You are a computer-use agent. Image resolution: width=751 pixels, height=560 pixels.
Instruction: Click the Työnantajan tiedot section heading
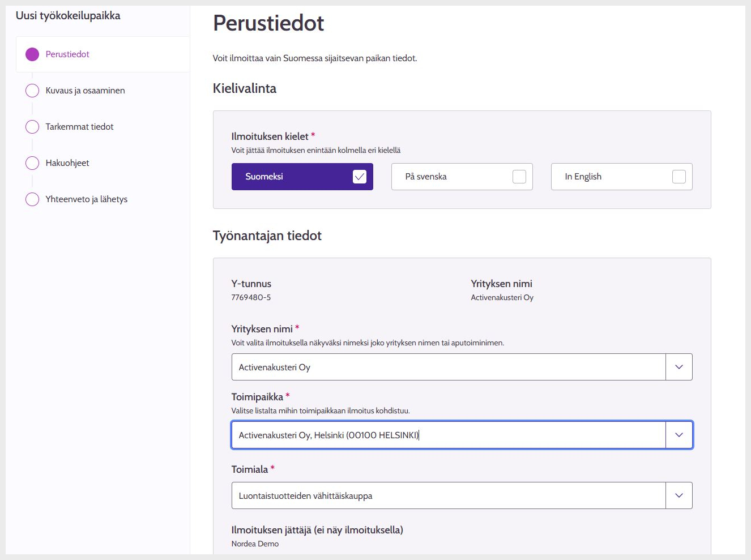click(x=267, y=236)
